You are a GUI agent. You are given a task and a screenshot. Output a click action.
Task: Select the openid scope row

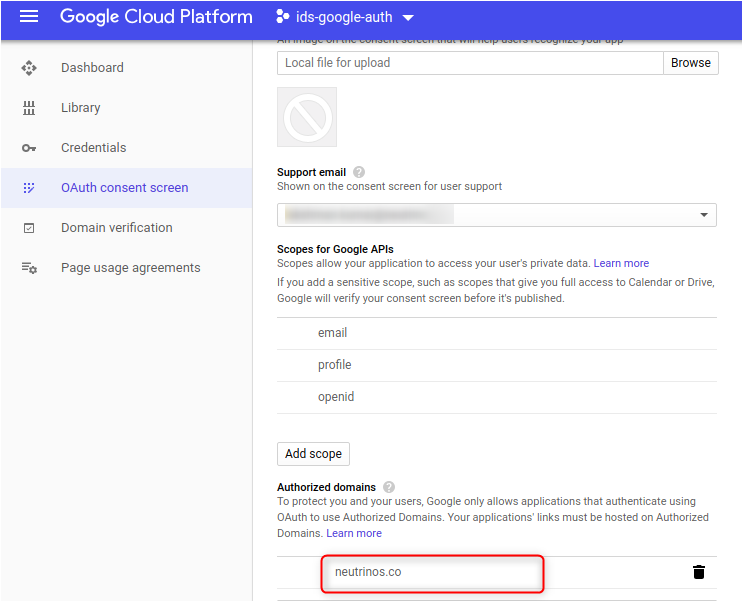coord(497,397)
